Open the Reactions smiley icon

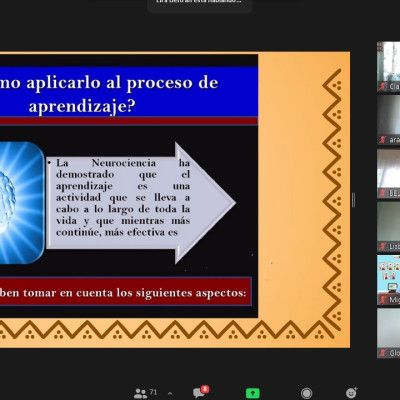(351, 393)
